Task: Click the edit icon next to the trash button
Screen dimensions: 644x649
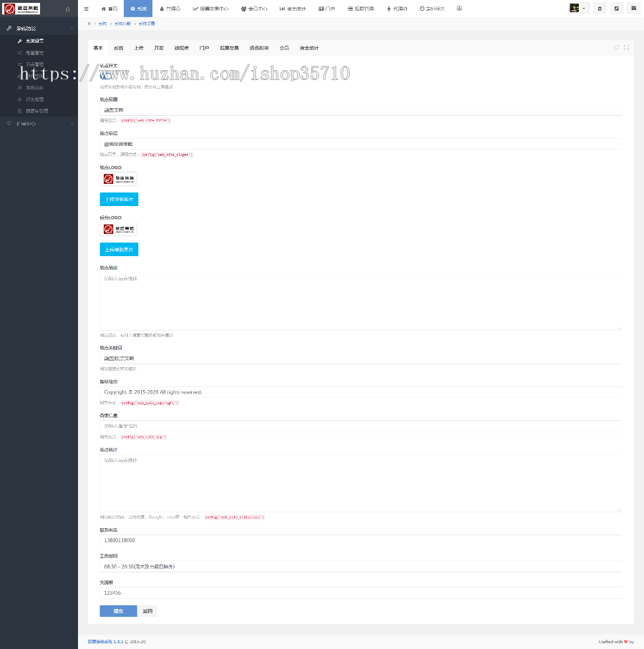Action: [617, 9]
